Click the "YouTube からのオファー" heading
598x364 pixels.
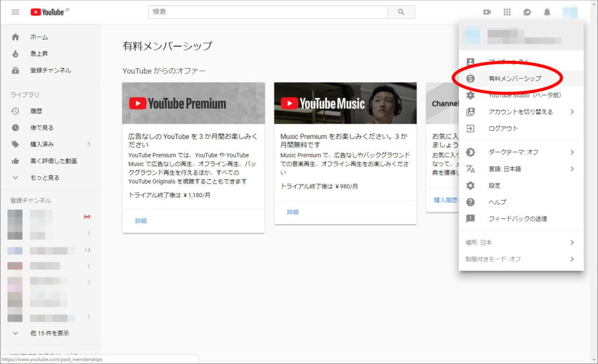164,71
